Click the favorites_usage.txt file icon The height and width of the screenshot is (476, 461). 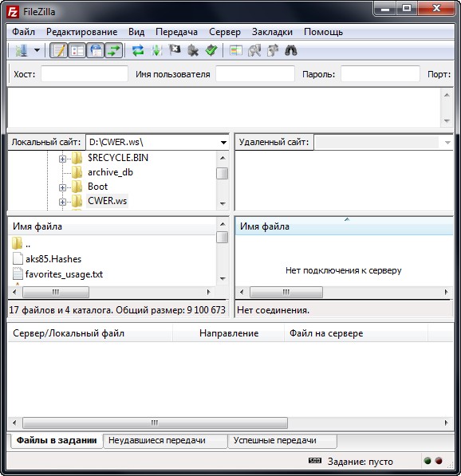tap(18, 273)
